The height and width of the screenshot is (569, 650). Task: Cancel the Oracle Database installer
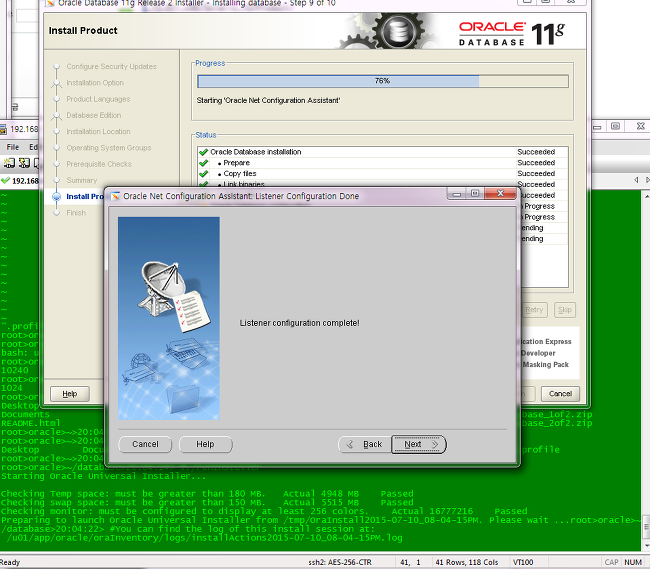[x=560, y=394]
